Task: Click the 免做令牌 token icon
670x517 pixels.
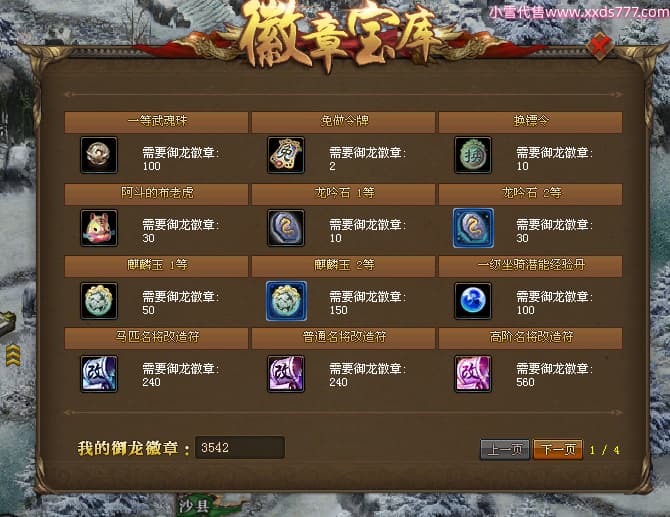Action: pyautogui.click(x=286, y=155)
